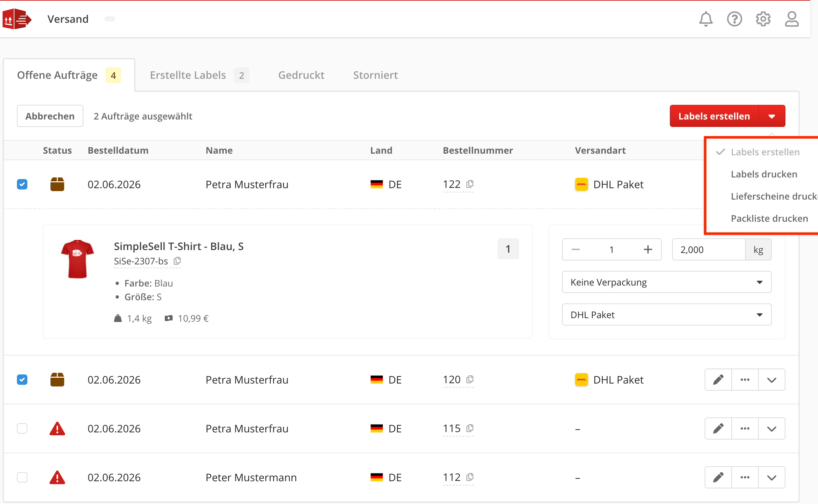Screen dimensions: 818x504
Task: Click the red app logo
Action: click(17, 19)
